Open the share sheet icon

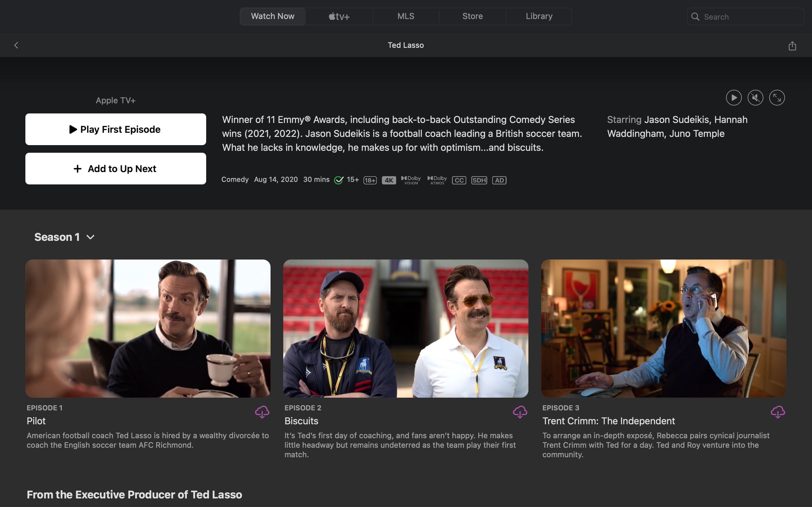[x=792, y=46]
